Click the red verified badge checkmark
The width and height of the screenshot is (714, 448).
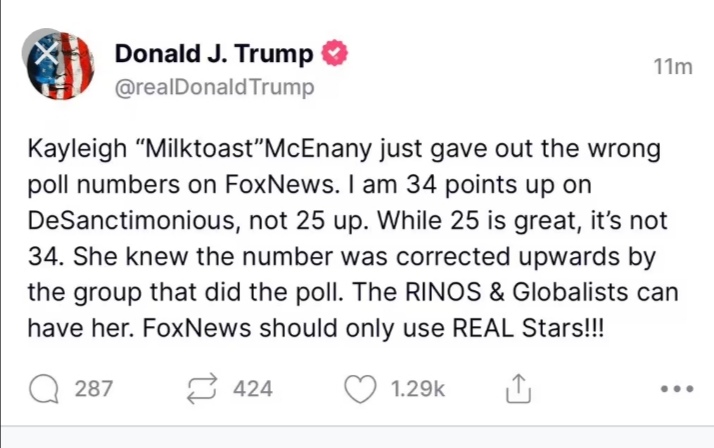334,54
